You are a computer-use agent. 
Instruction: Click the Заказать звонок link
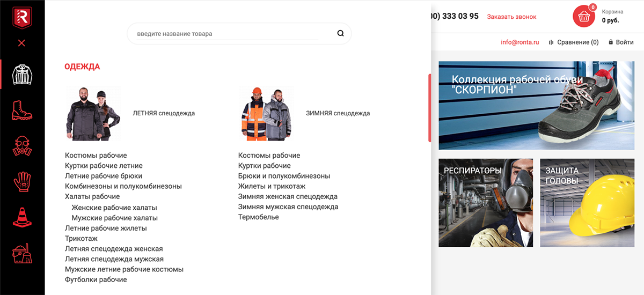pos(511,17)
